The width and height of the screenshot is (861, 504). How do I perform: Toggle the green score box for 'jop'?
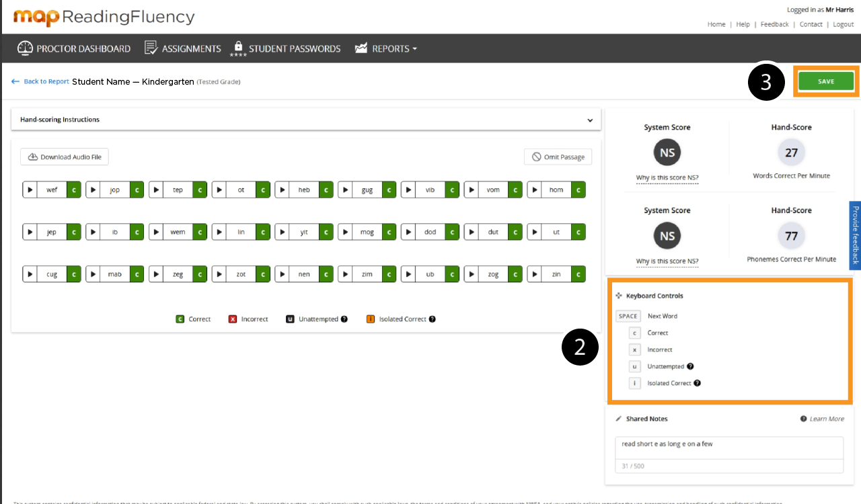(137, 190)
